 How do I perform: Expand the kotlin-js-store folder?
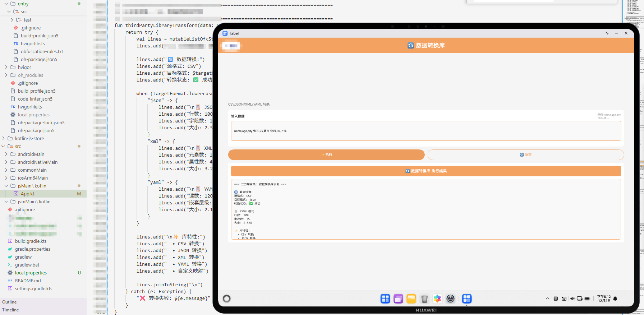[x=3, y=138]
